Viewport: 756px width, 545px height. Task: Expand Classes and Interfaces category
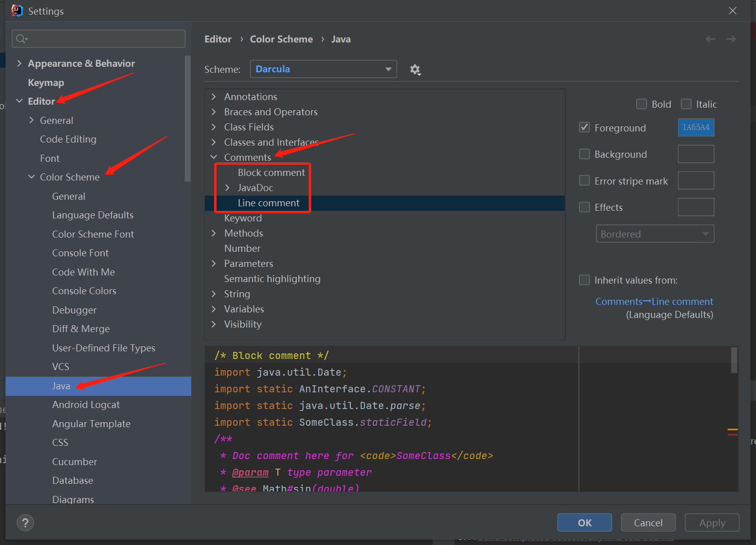click(x=214, y=142)
